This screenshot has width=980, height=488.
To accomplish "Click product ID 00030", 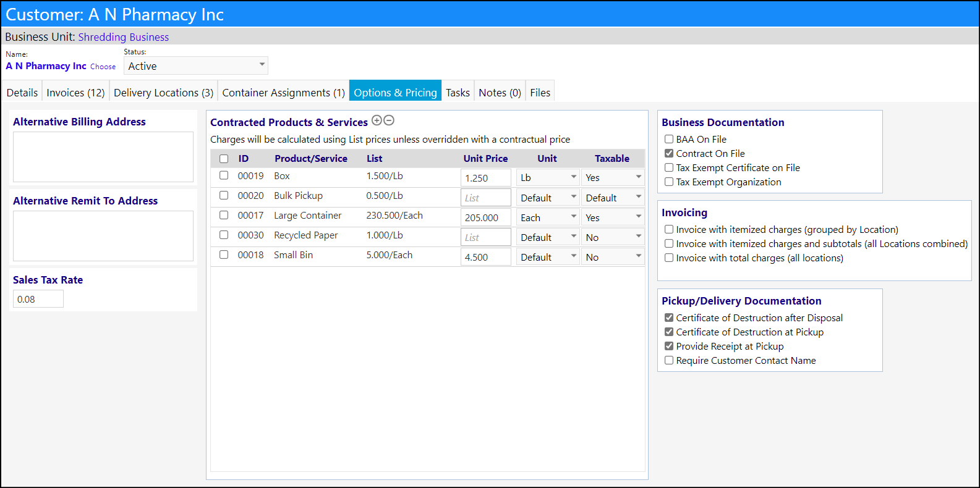I will coord(250,235).
